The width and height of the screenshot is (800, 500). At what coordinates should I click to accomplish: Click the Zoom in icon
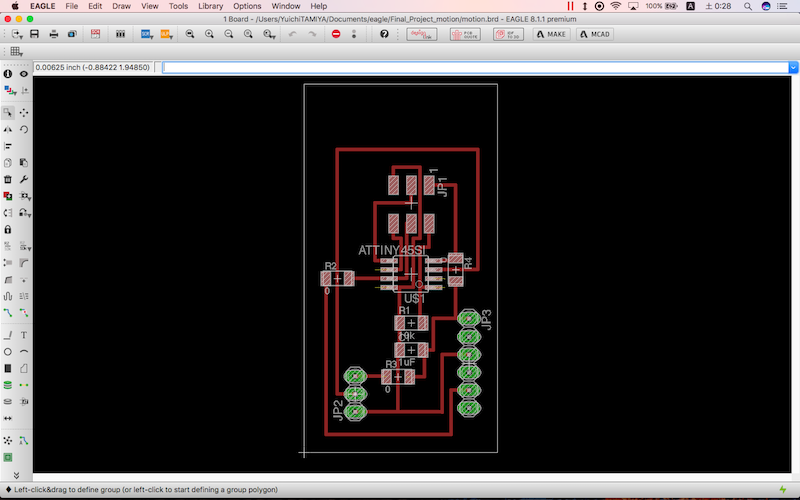coord(209,34)
